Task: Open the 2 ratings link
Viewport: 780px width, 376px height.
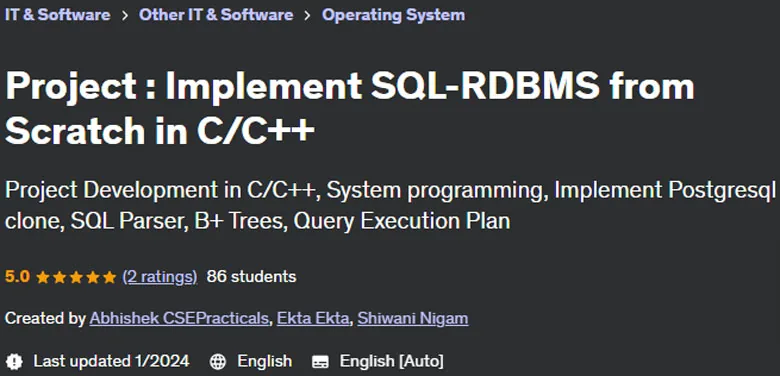Action: (160, 277)
